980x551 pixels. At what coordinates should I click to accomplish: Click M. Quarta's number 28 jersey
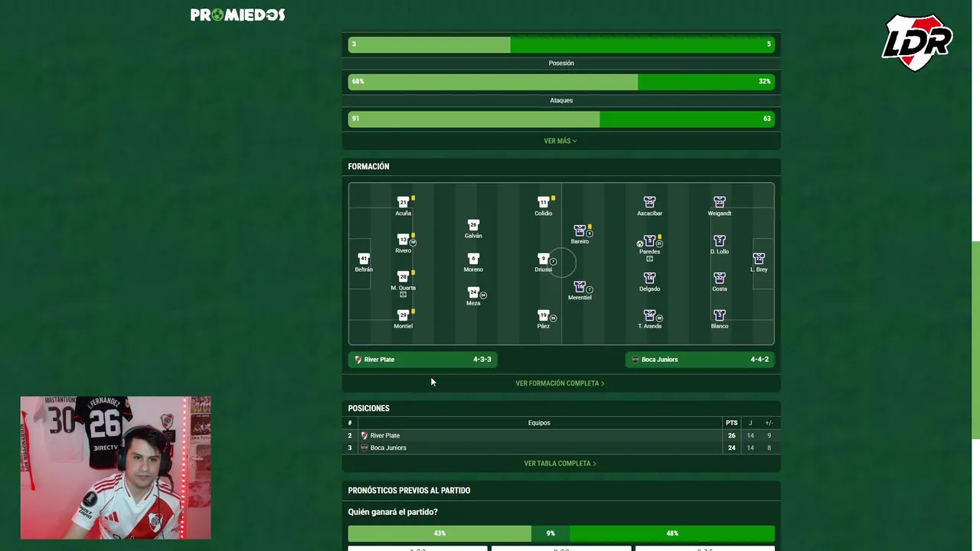(x=403, y=277)
